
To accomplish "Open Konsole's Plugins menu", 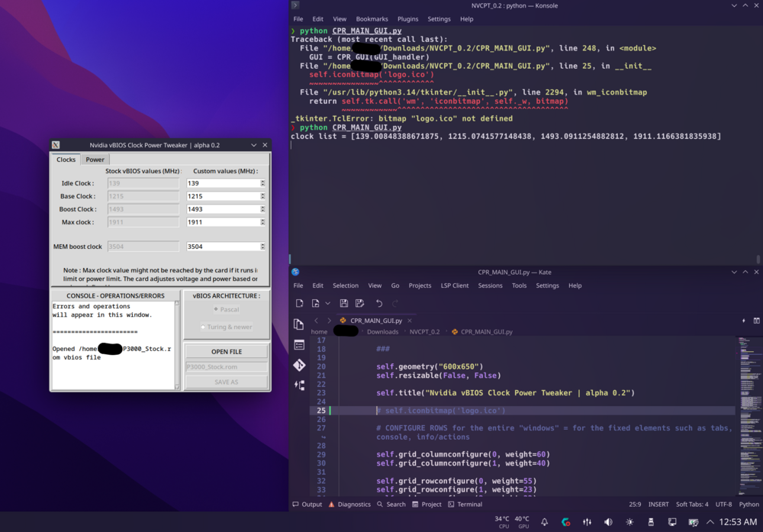I will click(407, 19).
